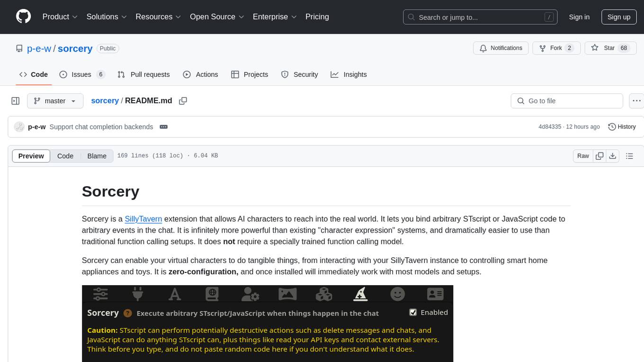Viewport: 644px width, 362px height.
Task: Open the Notifications bell button
Action: pyautogui.click(x=501, y=48)
